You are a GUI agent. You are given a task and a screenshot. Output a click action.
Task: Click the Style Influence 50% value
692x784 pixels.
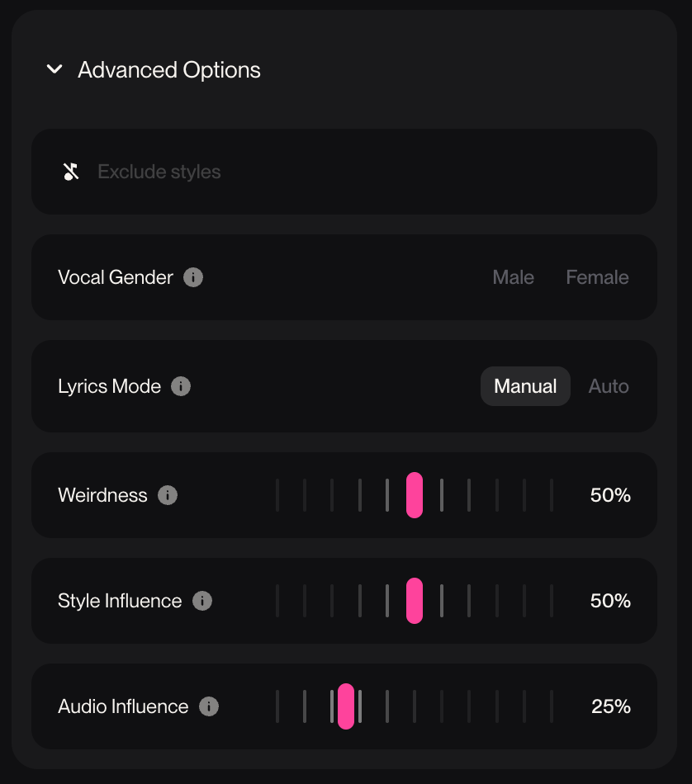coord(610,601)
